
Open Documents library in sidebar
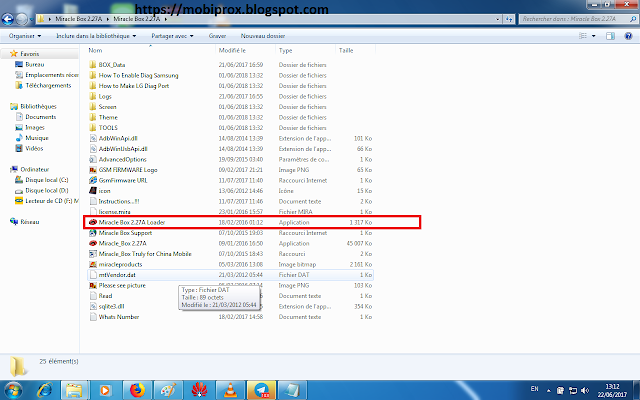[x=40, y=117]
